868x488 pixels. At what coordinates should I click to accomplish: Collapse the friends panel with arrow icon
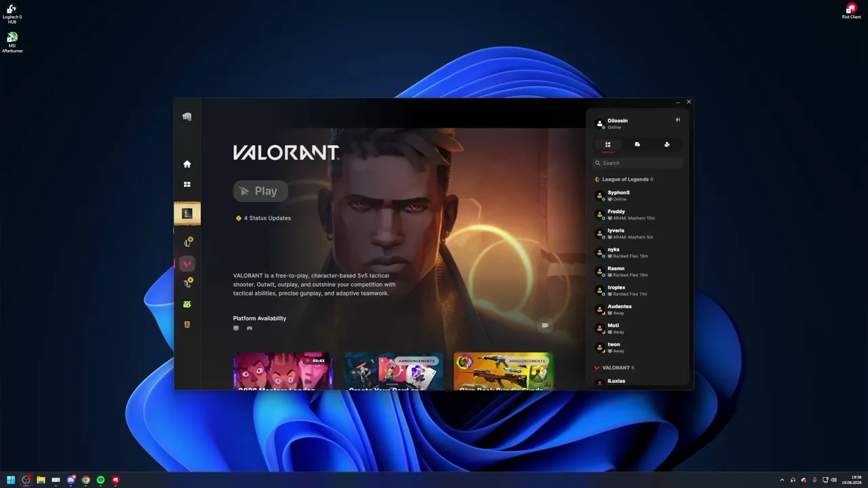coord(677,120)
